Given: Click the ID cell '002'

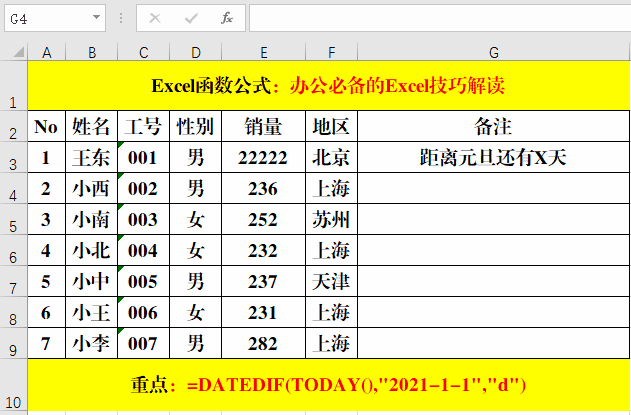Looking at the screenshot, I should point(144,188).
